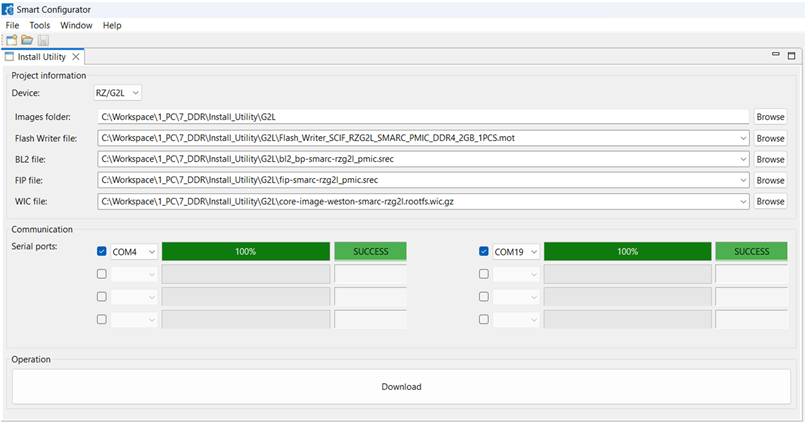Click the Download button
Screen dimensions: 806x423
pyautogui.click(x=402, y=387)
